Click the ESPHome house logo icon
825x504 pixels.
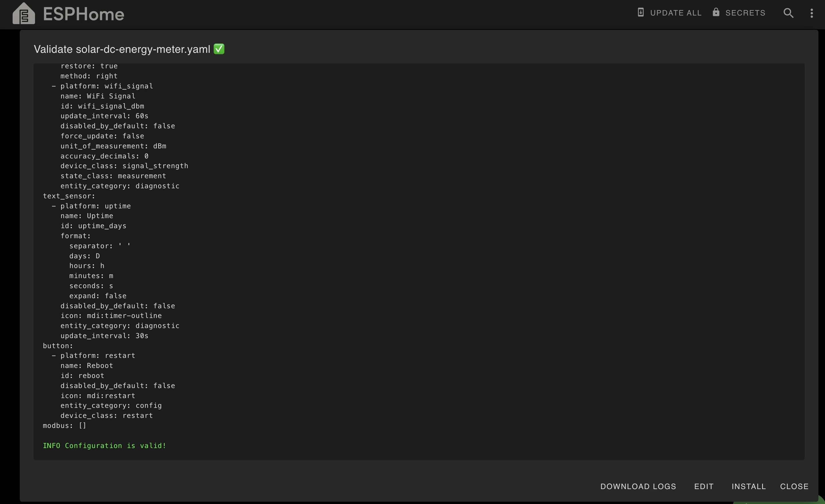click(x=24, y=14)
